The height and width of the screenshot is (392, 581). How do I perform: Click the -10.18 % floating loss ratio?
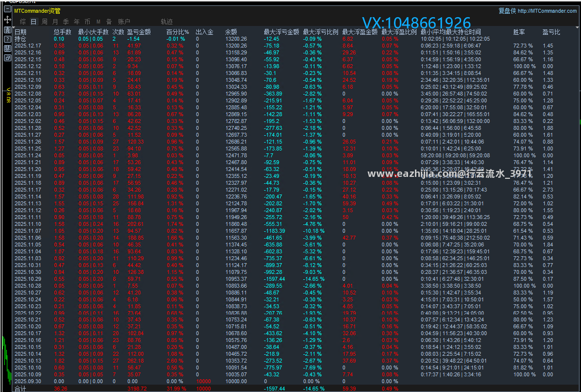314,231
